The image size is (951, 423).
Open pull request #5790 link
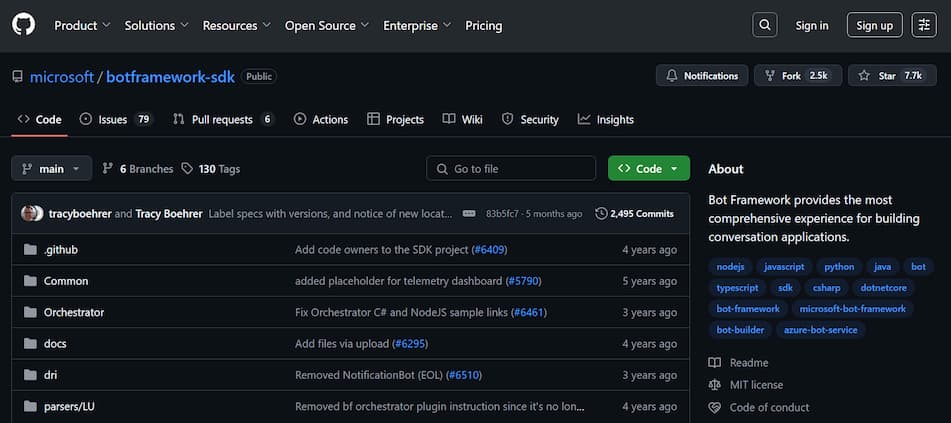(x=523, y=281)
